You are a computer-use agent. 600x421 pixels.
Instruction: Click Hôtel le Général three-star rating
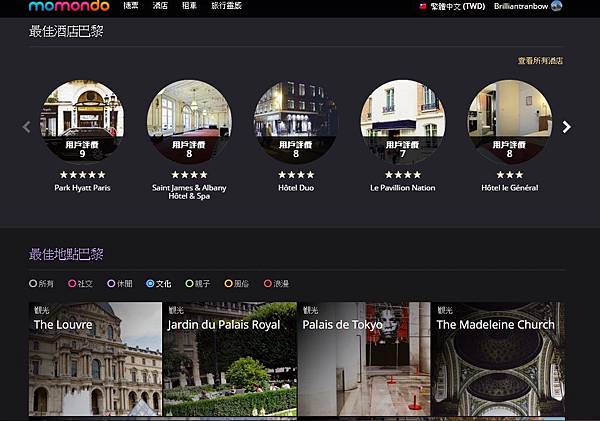pyautogui.click(x=509, y=175)
